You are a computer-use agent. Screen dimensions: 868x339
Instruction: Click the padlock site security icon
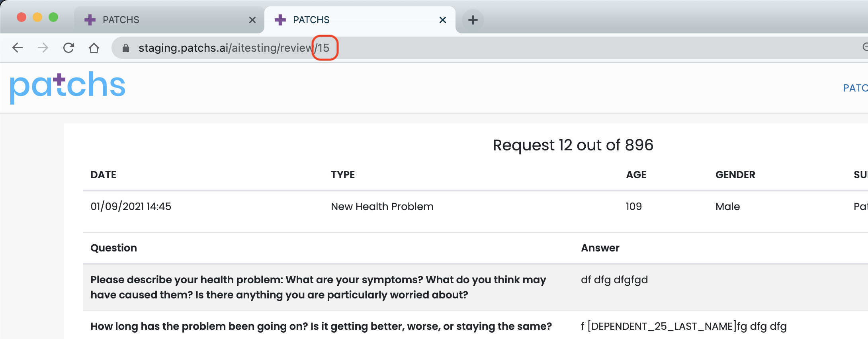126,48
